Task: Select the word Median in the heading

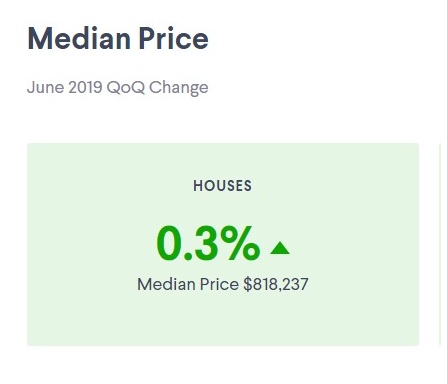Action: 79,38
